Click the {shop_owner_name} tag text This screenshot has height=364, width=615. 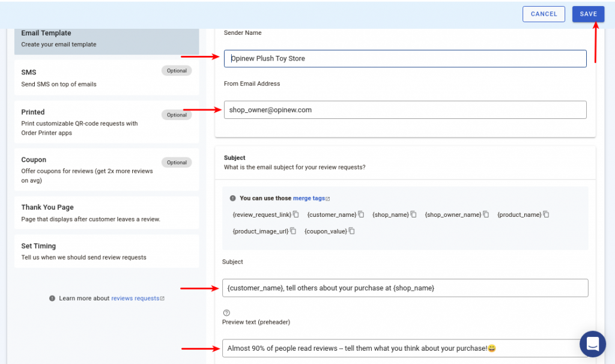[453, 214]
